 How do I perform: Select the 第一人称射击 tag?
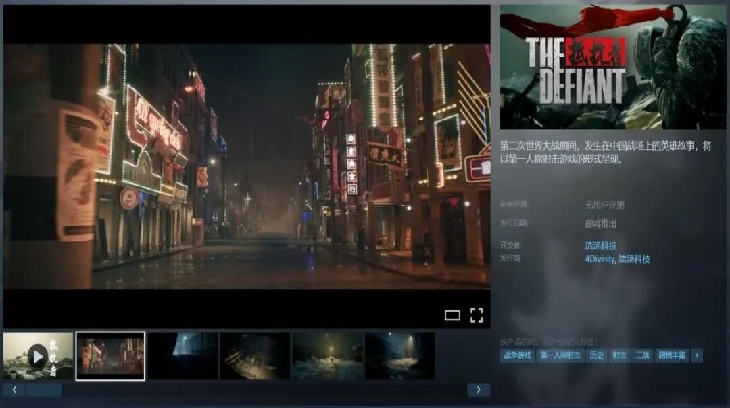point(559,355)
